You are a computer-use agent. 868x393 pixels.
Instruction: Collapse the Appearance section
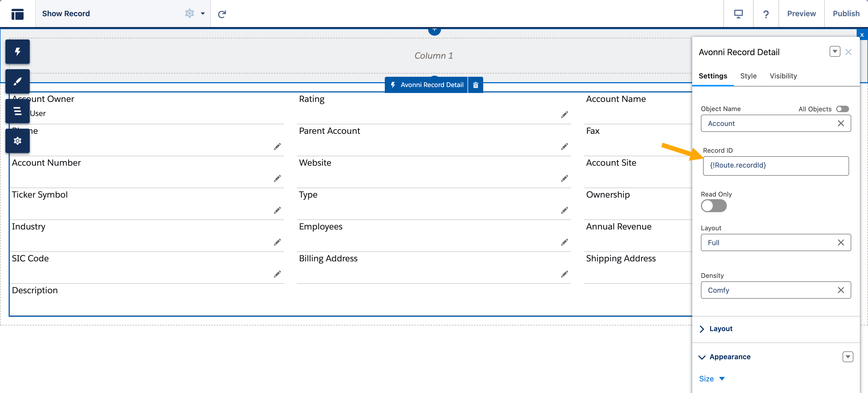[730, 357]
